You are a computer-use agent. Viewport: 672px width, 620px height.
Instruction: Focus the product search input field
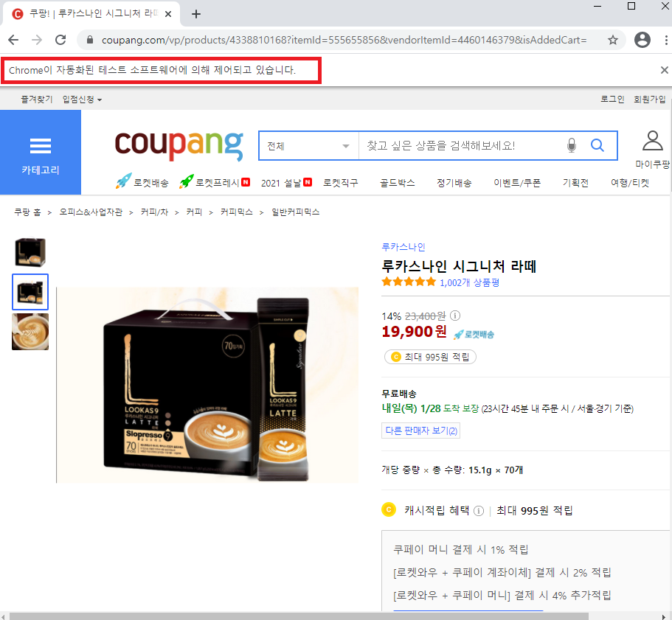[x=462, y=145]
